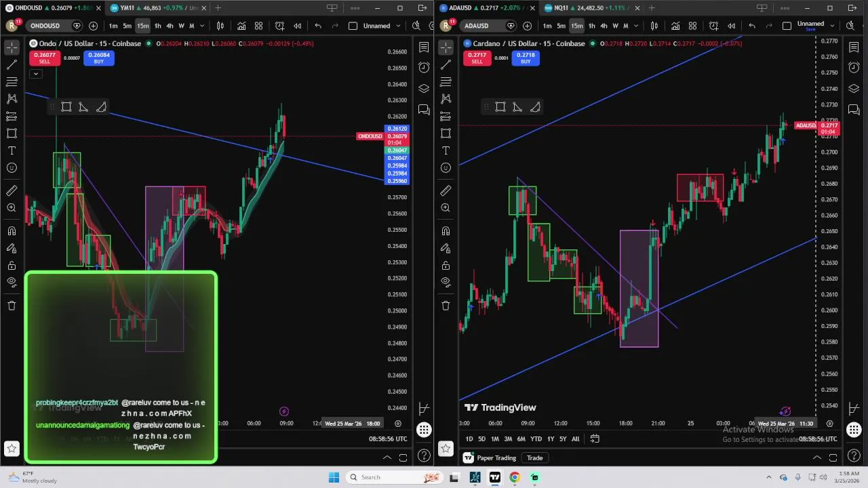This screenshot has height=488, width=868.
Task: Open indicator templates in ADAUSD window
Action: (x=692, y=26)
